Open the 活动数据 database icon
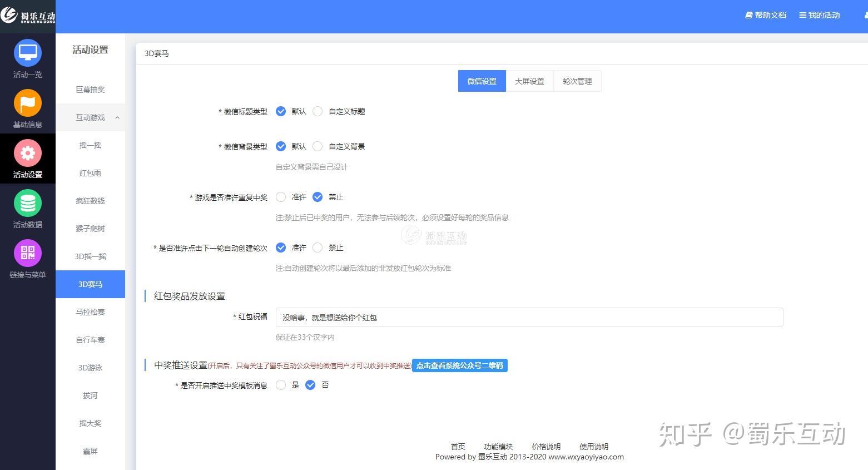The height and width of the screenshot is (470, 868). click(28, 203)
